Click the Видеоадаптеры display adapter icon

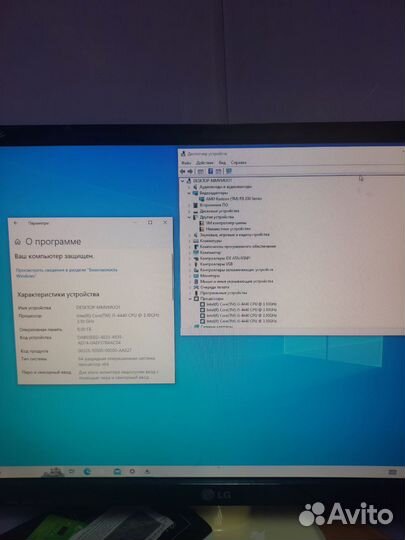click(x=195, y=193)
